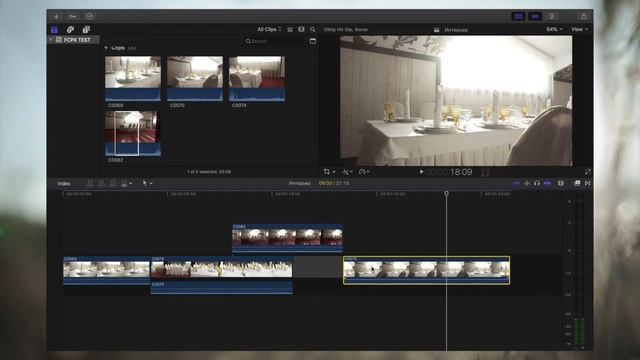The height and width of the screenshot is (360, 640).
Task: Toggle solo headphones icon
Action: pyautogui.click(x=537, y=183)
